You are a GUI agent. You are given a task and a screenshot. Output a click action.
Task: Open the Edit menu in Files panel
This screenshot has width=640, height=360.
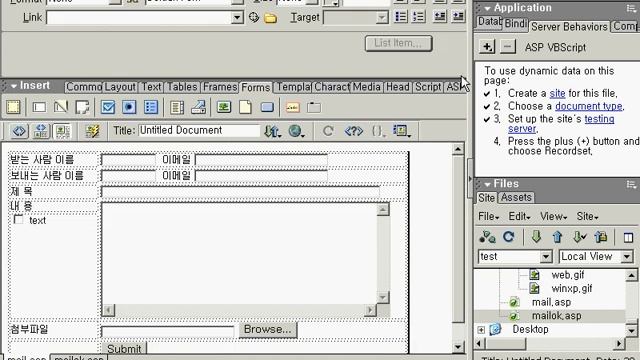[519, 216]
